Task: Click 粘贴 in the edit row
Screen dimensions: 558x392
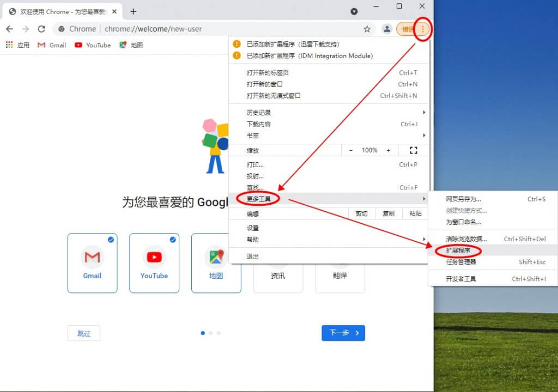Action: [415, 213]
